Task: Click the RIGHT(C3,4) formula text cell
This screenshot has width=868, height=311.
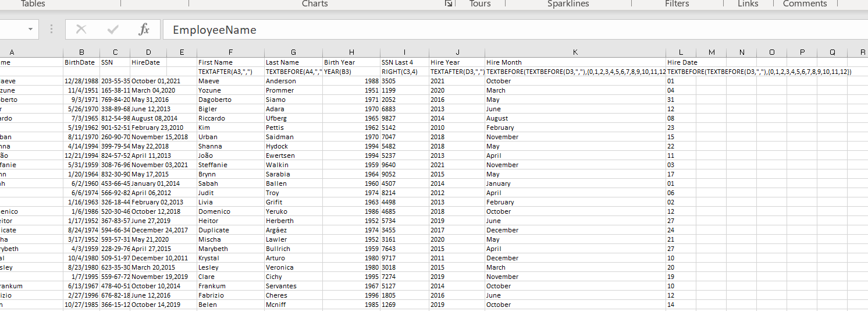Action: coord(405,72)
